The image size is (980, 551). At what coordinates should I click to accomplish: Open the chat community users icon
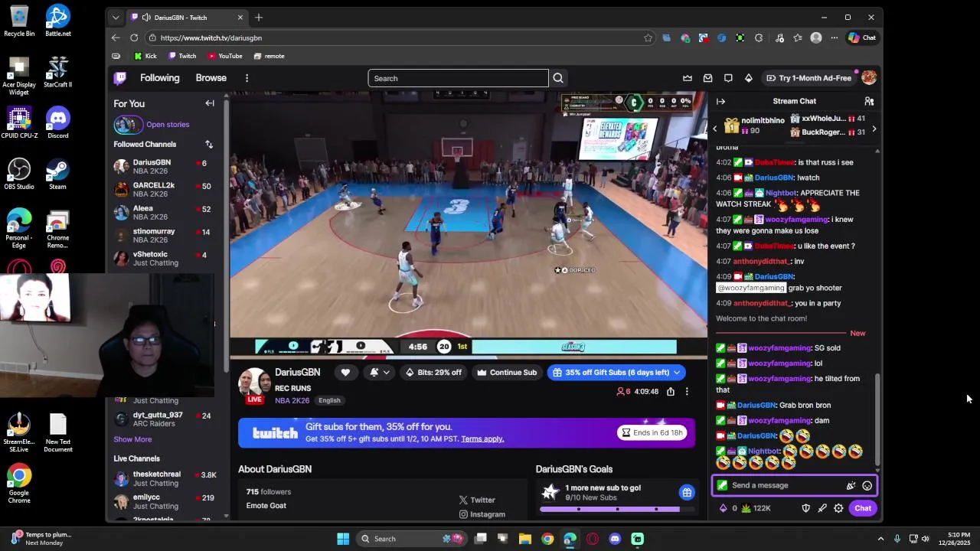click(x=869, y=101)
